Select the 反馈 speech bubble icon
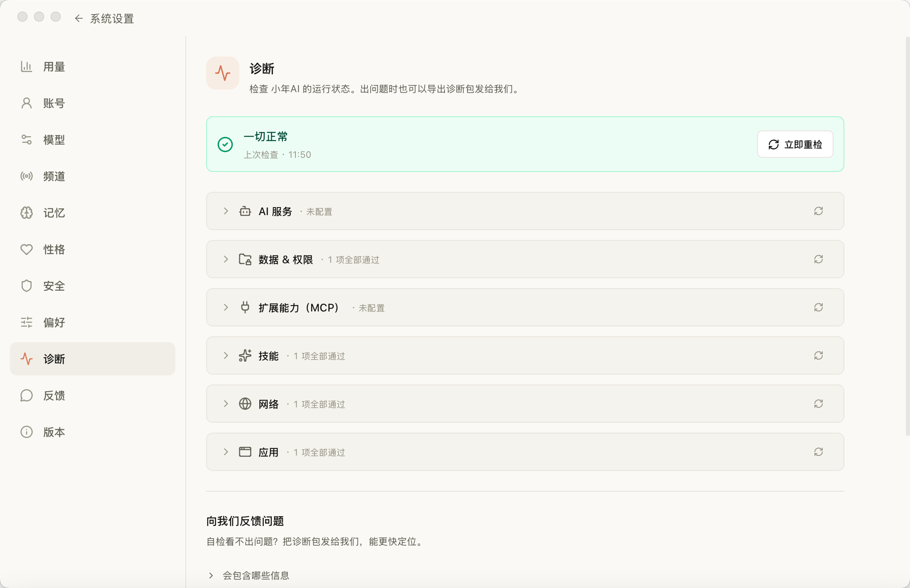The height and width of the screenshot is (588, 910). (x=27, y=395)
